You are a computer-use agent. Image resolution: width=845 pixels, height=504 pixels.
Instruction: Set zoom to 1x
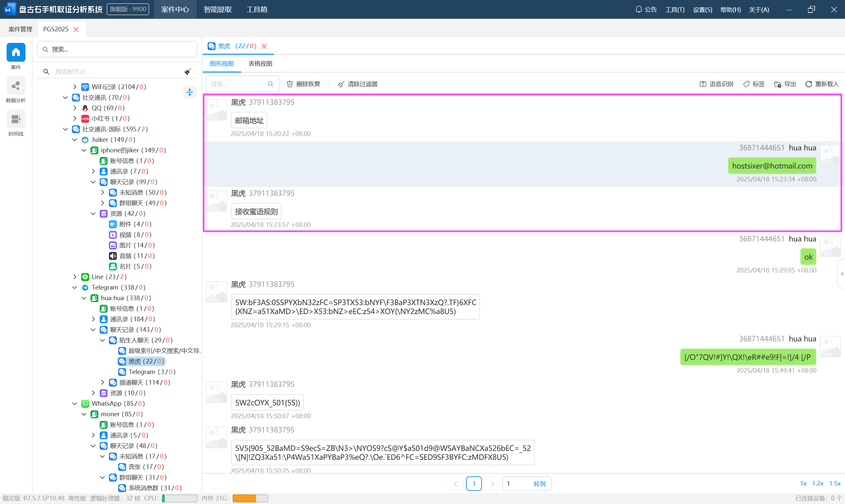(x=803, y=483)
